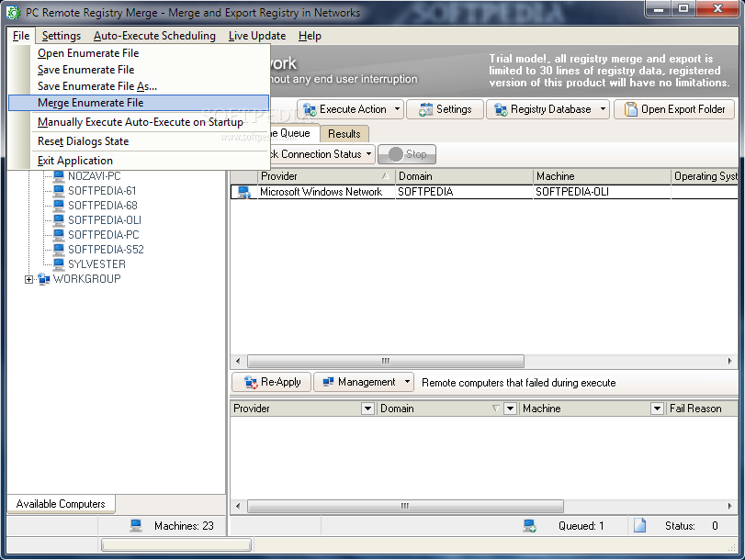The width and height of the screenshot is (745, 560).
Task: Choose Open Enumerate File
Action: coord(139,53)
